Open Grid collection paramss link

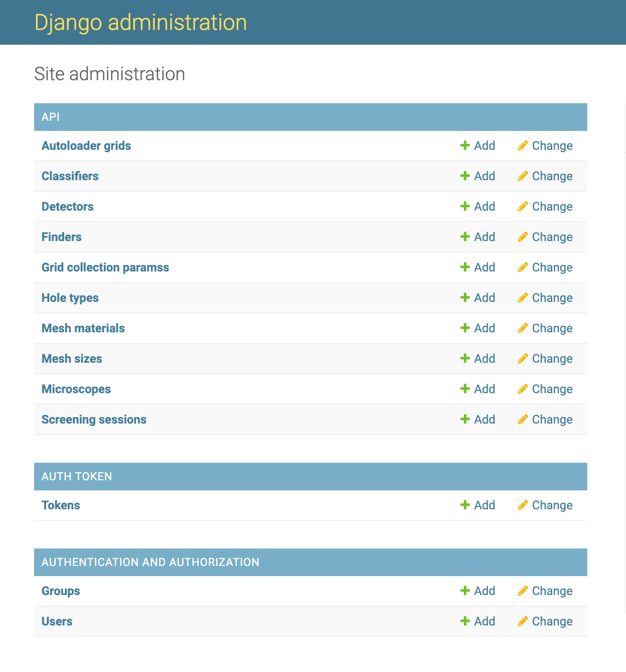[105, 267]
